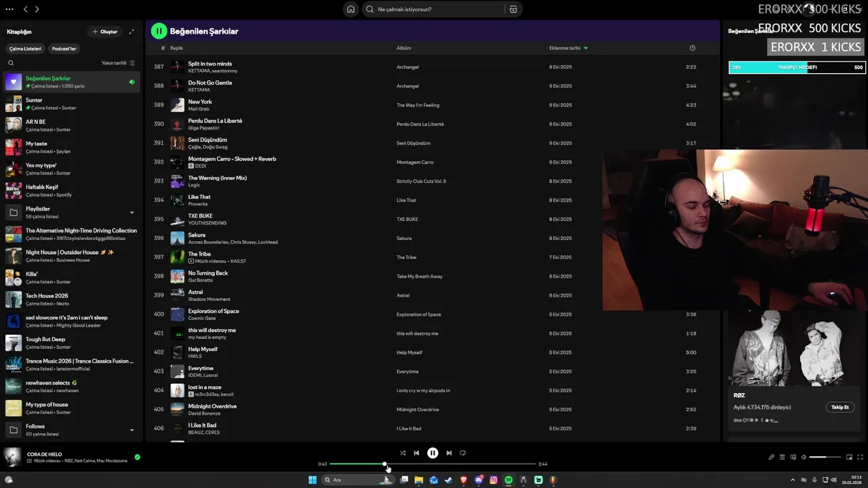
Task: Seek the song progress bar
Action: point(433,464)
